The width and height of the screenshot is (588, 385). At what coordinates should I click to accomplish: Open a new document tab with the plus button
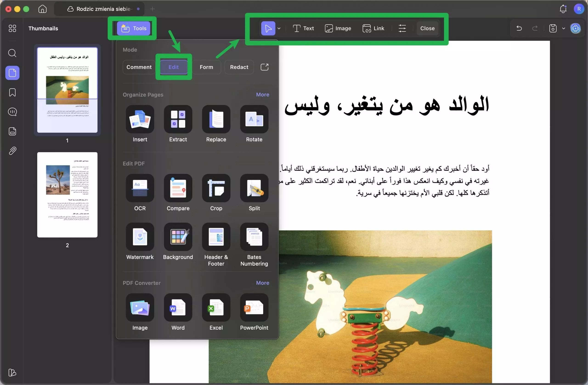coord(153,9)
